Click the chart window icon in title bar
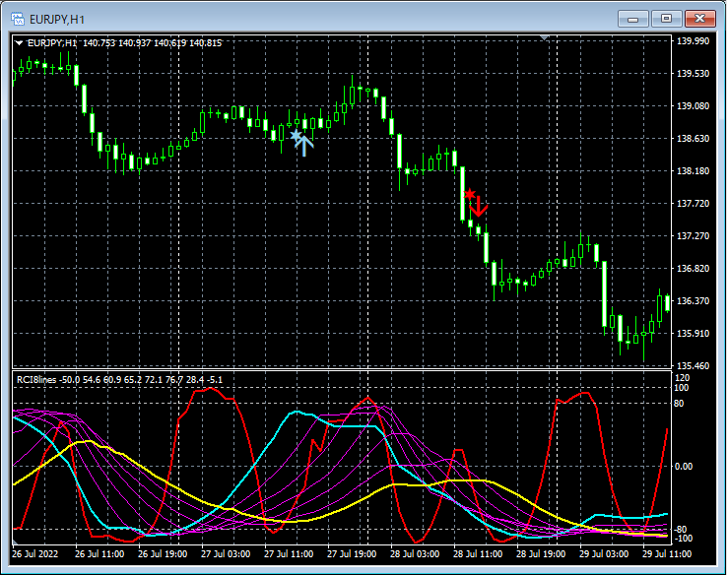This screenshot has width=728, height=575. point(18,18)
